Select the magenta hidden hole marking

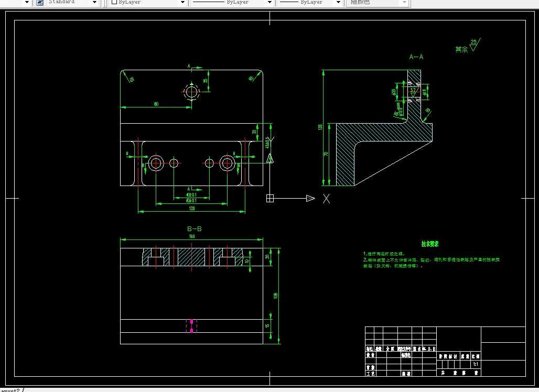tap(191, 326)
